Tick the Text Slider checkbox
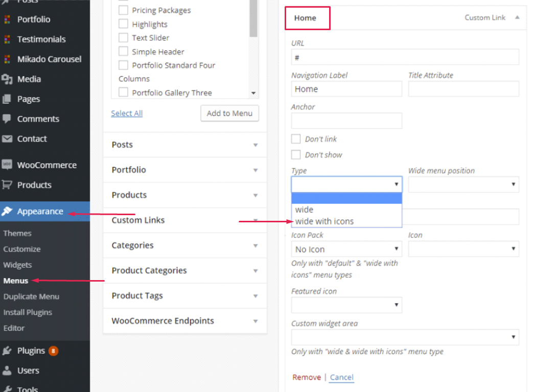Image resolution: width=533 pixels, height=392 pixels. click(123, 37)
